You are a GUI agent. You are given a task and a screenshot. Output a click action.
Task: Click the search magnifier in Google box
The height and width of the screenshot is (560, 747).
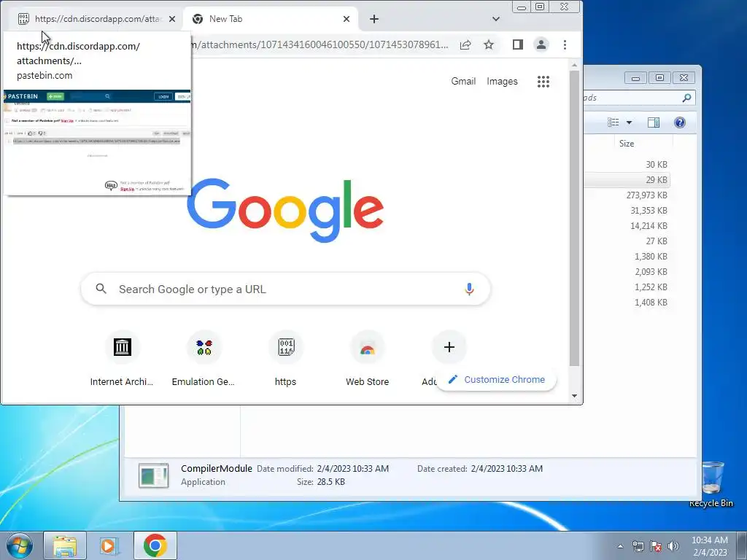pos(101,289)
